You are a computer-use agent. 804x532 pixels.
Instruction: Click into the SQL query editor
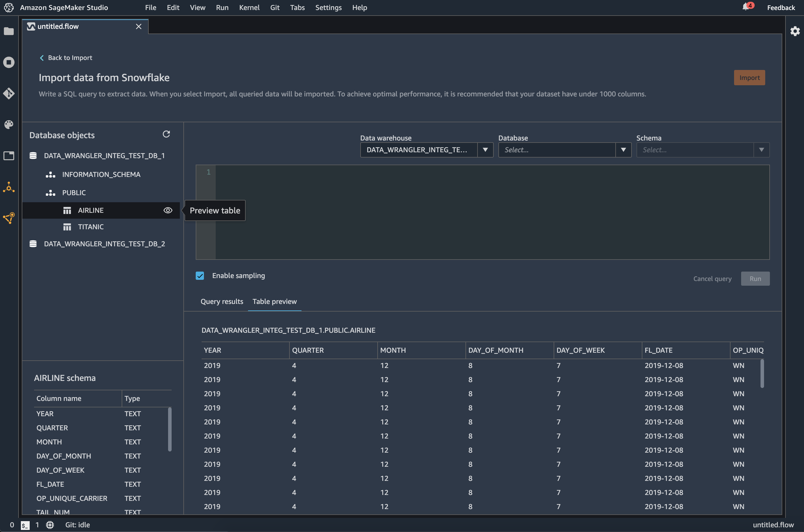492,212
